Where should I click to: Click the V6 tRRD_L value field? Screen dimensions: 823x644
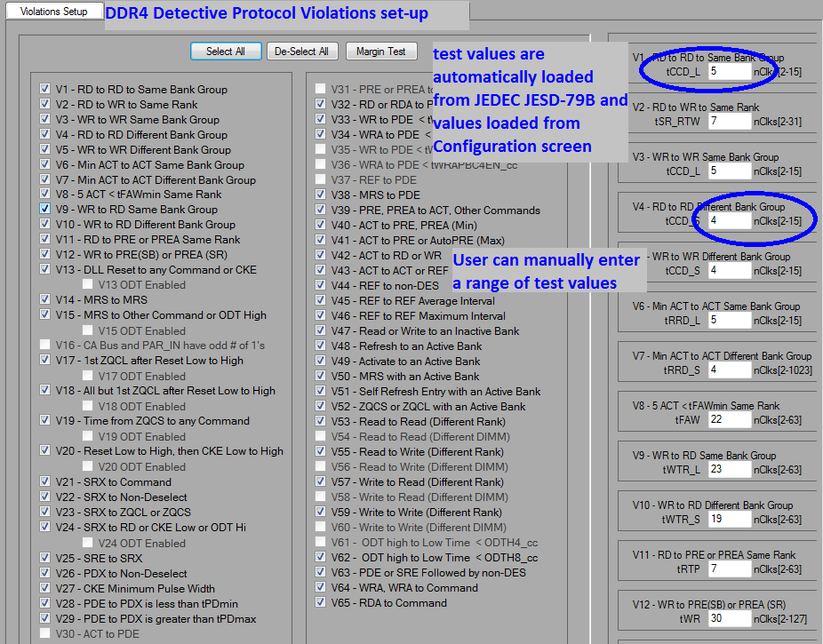click(x=729, y=320)
